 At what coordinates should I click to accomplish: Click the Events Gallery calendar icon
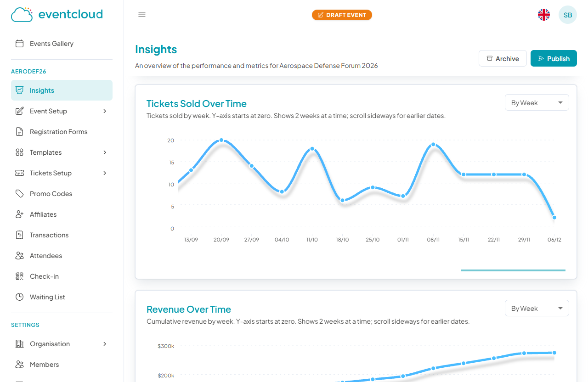(x=19, y=44)
